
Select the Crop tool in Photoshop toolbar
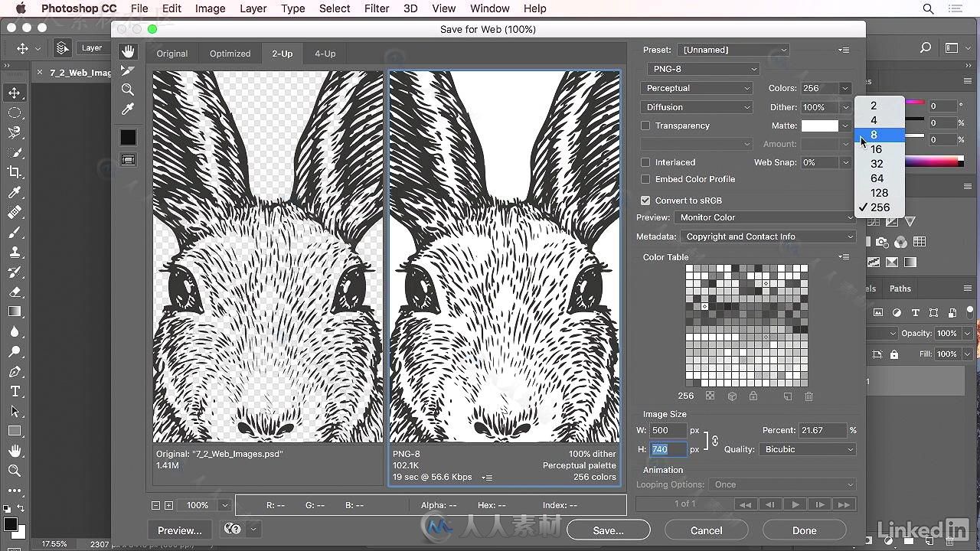(15, 172)
